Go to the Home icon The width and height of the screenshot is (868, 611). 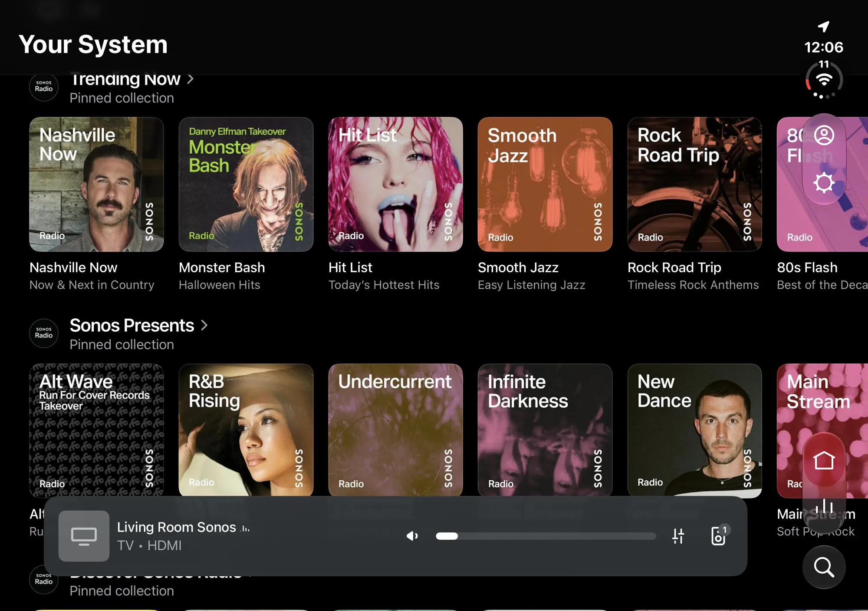pyautogui.click(x=824, y=460)
